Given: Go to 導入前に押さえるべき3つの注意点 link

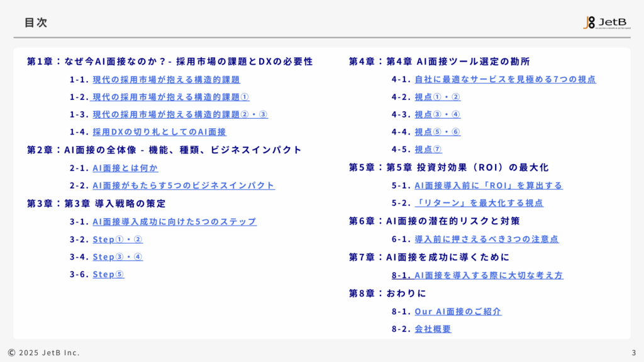Looking at the screenshot, I should pos(487,239).
